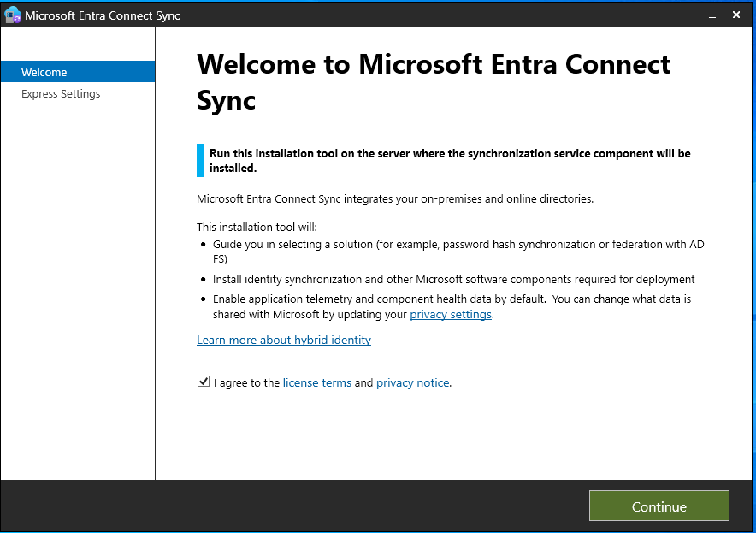Click the window title 'Microsoft Entra Connect Sync'
The width and height of the screenshot is (756, 533).
103,15
